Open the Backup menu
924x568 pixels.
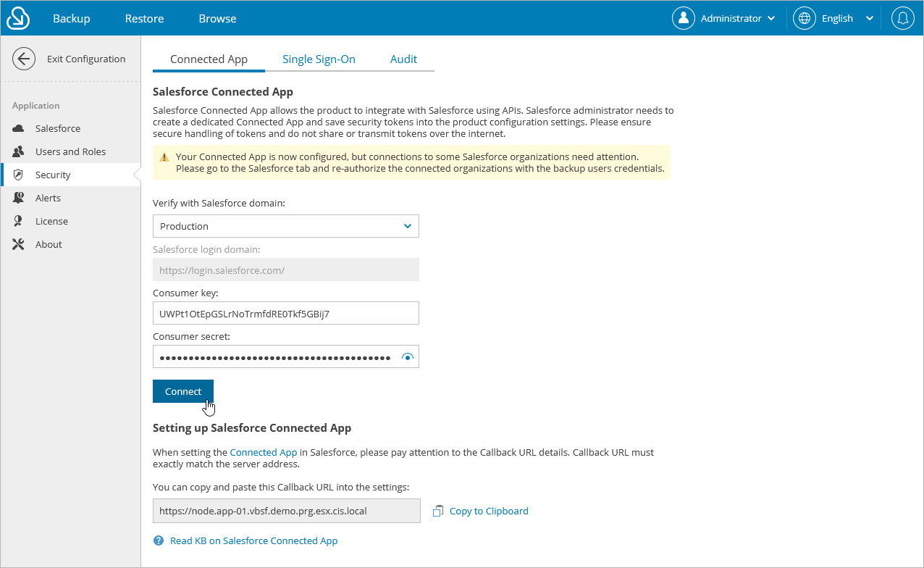point(71,18)
